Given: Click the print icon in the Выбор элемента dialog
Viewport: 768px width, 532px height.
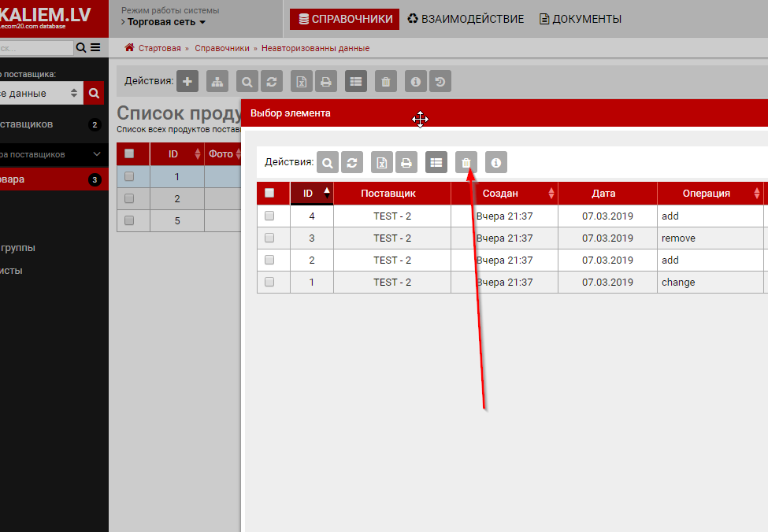Looking at the screenshot, I should pyautogui.click(x=406, y=163).
